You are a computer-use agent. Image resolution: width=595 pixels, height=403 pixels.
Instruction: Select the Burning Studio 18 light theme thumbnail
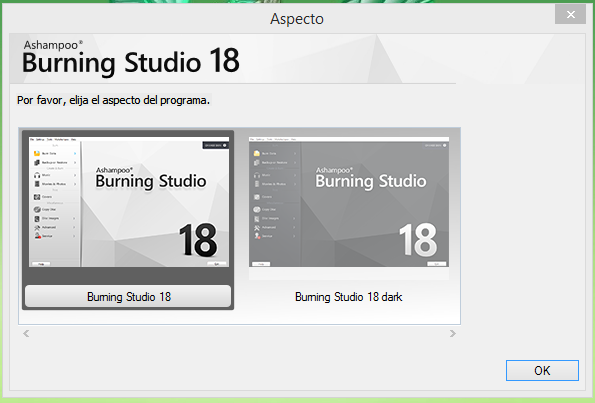click(x=129, y=202)
